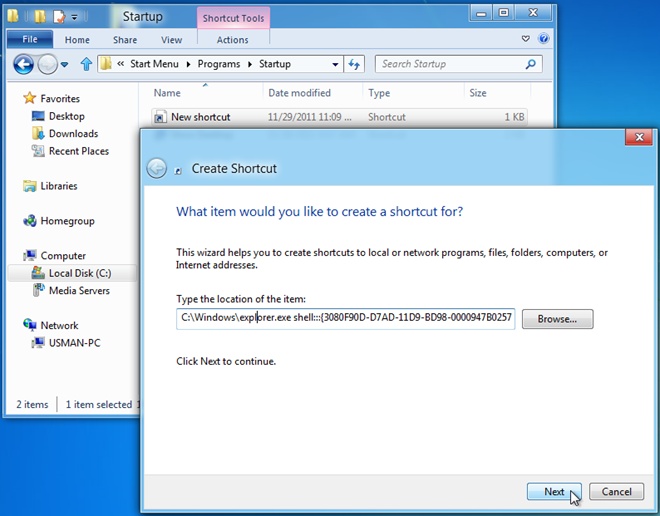Expand the address bar history dropdown
The image size is (660, 516).
pyautogui.click(x=336, y=64)
